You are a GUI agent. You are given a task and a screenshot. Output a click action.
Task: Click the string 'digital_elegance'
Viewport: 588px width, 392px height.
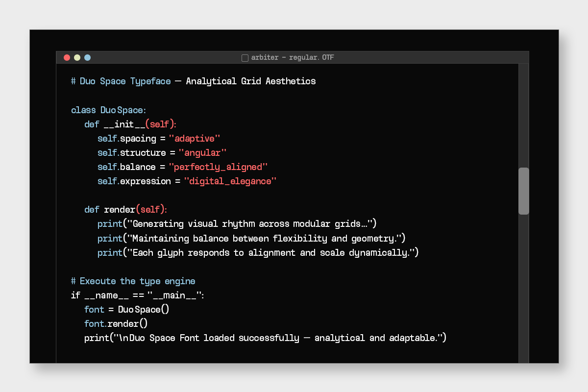230,181
